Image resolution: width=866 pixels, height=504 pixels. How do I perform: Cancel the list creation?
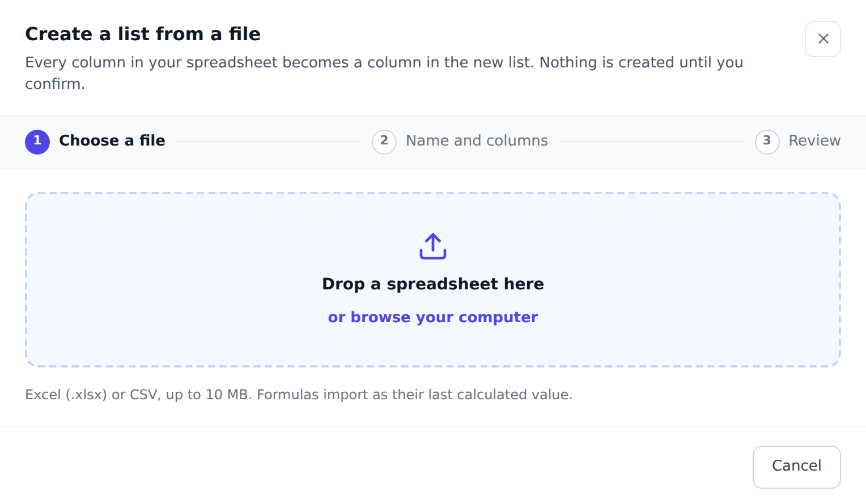coord(796,467)
